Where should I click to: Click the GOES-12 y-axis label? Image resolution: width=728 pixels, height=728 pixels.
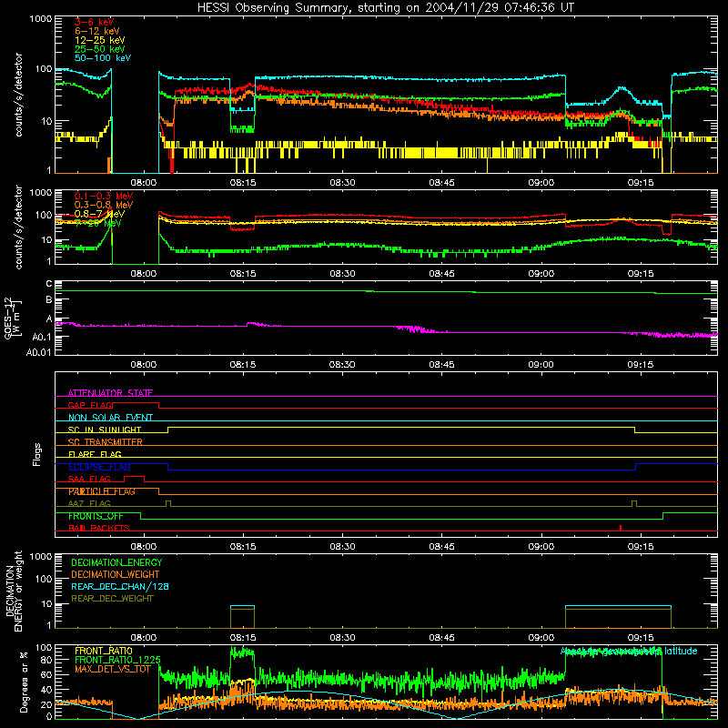click(x=12, y=318)
